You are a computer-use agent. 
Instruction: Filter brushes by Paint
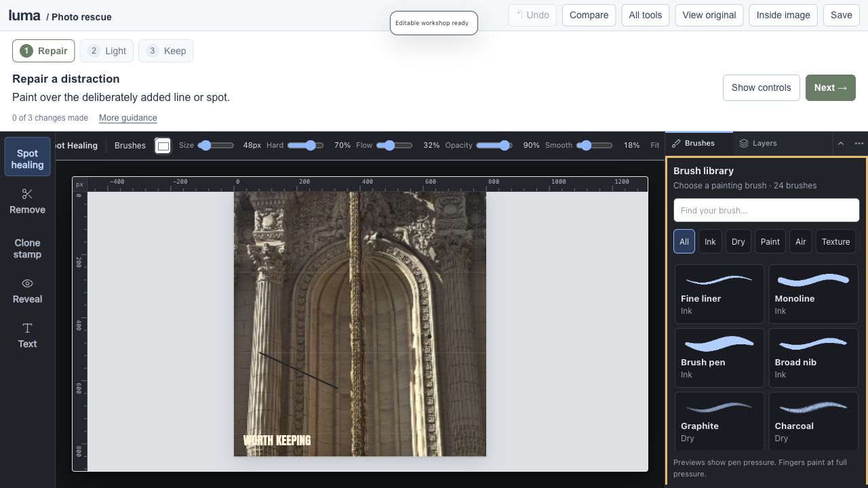click(x=770, y=241)
